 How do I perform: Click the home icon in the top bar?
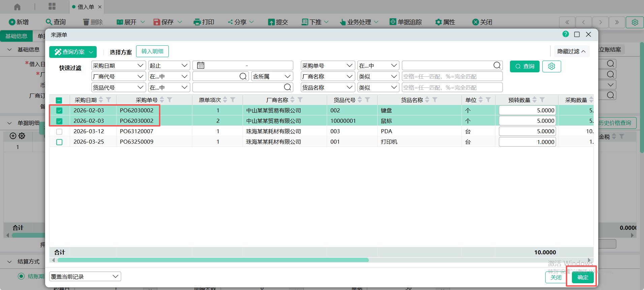17,7
